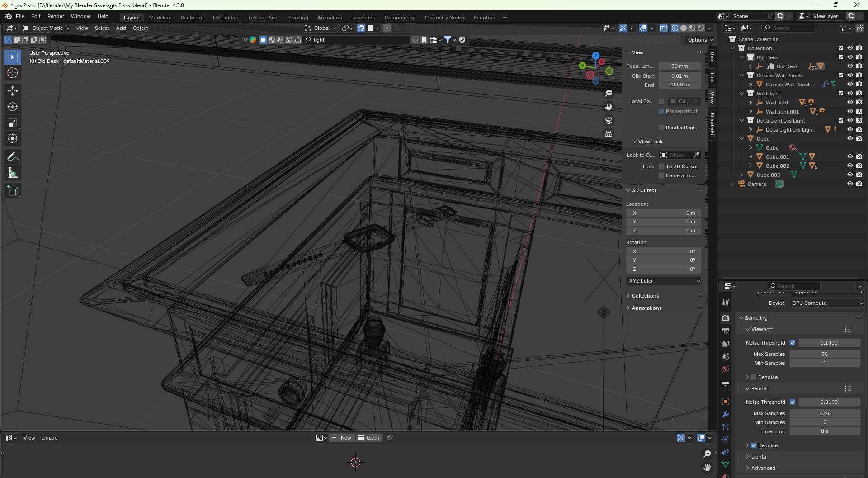Toggle Viewport Noise Threshold checkbox

pyautogui.click(x=793, y=343)
